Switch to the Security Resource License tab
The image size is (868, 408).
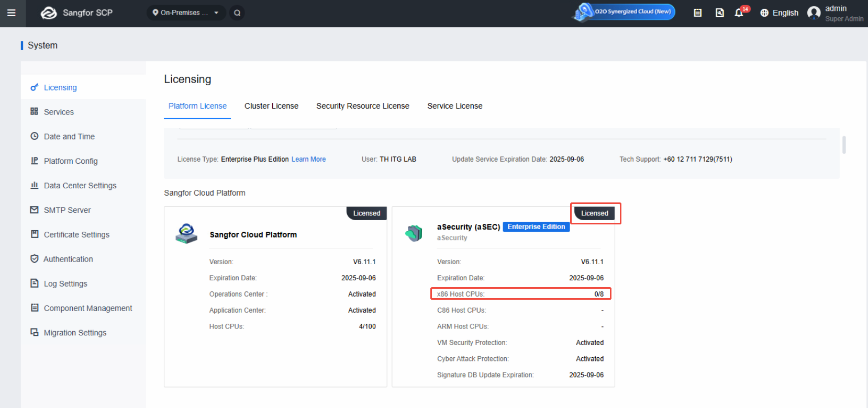pos(363,106)
